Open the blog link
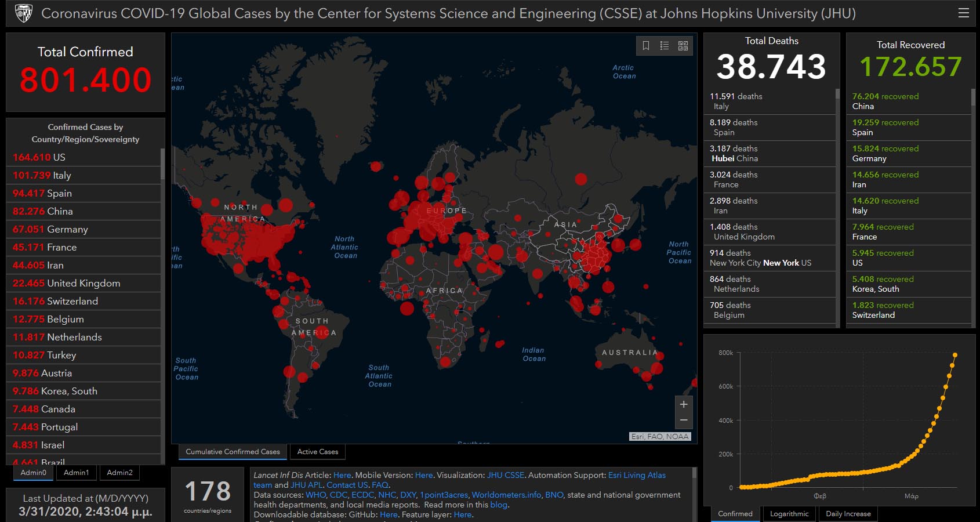 499,505
